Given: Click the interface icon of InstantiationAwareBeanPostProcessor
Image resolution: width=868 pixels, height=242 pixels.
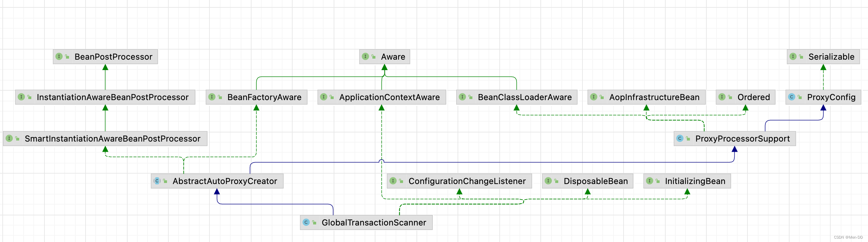Looking at the screenshot, I should [x=21, y=97].
